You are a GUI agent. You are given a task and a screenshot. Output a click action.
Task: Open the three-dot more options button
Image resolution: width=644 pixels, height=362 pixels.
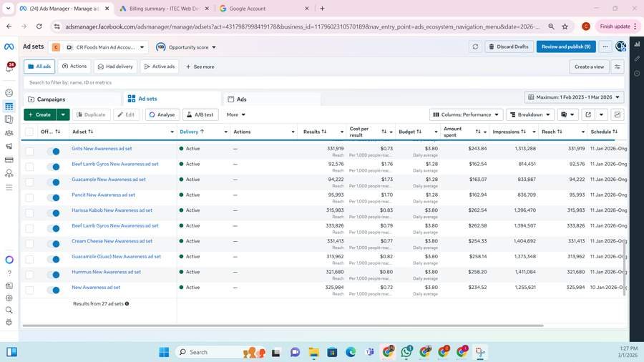pos(605,47)
